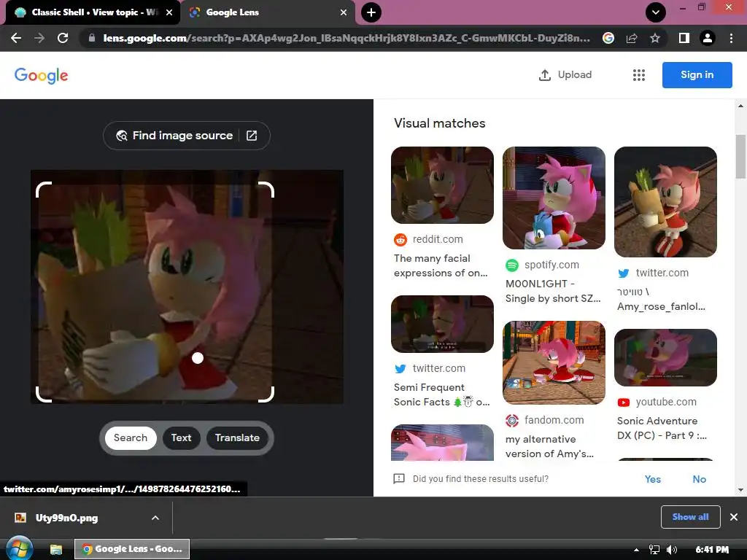Close the Google Lens tab
This screenshot has width=747, height=560.
pos(344,12)
